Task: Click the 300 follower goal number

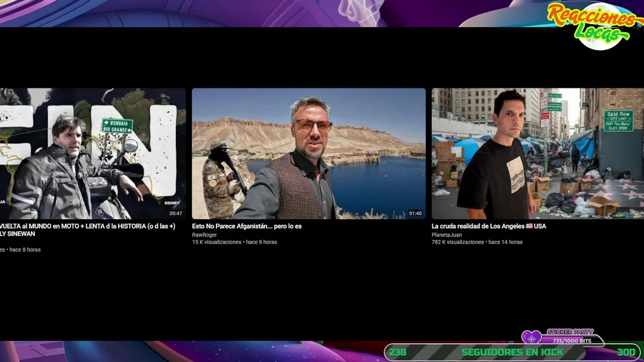Action: click(x=626, y=352)
